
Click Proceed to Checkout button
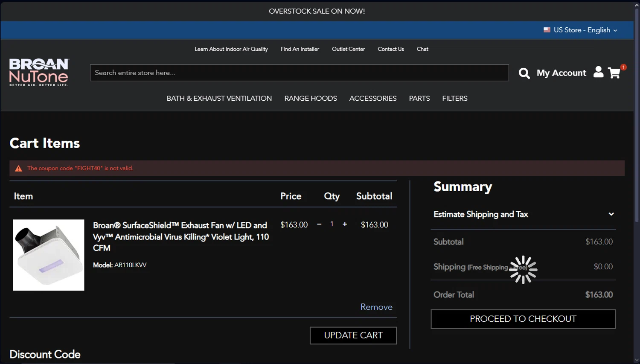(x=523, y=319)
